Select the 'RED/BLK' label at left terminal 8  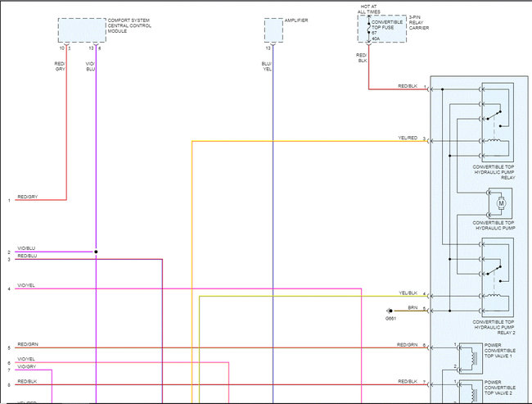[27, 382]
